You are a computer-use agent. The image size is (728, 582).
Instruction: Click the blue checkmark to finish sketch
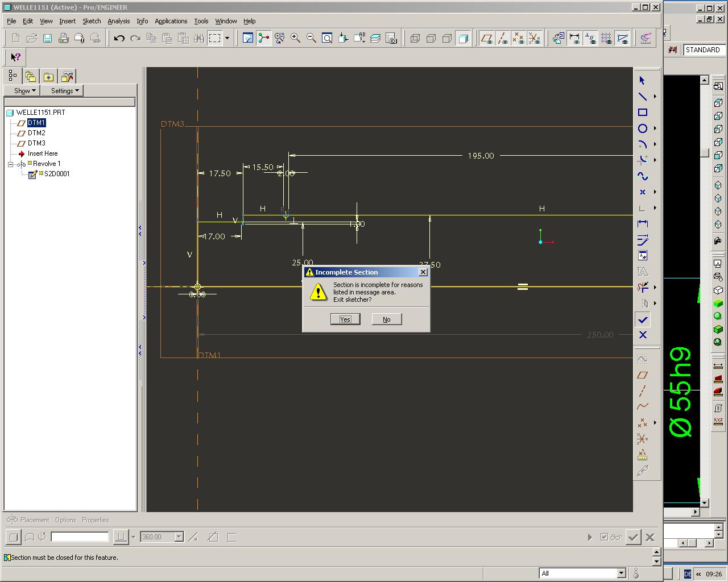(x=643, y=320)
